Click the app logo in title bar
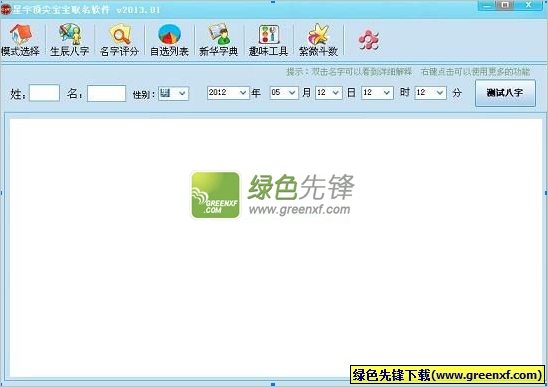The width and height of the screenshot is (548, 387). [x=6, y=9]
